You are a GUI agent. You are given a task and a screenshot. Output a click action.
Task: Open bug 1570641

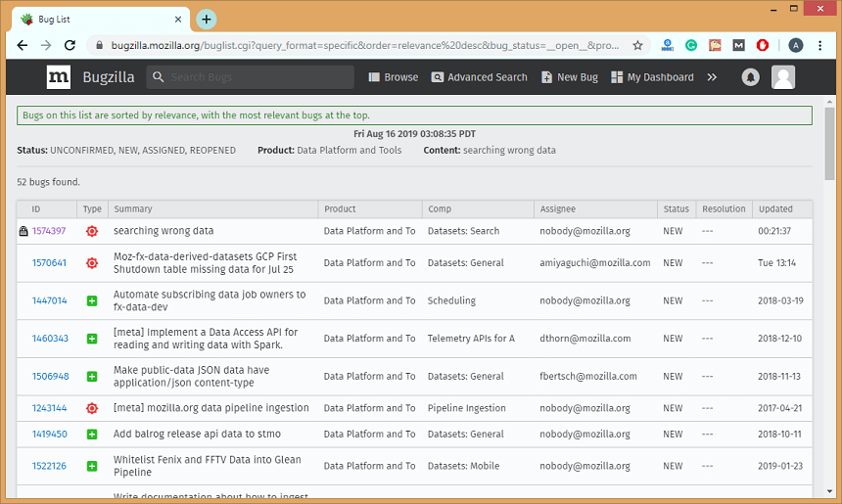(x=49, y=263)
